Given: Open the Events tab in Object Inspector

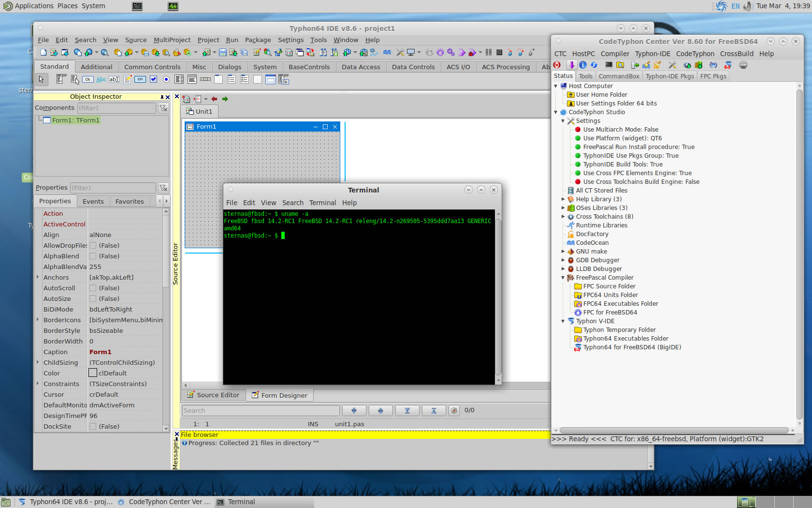Looking at the screenshot, I should [x=93, y=201].
